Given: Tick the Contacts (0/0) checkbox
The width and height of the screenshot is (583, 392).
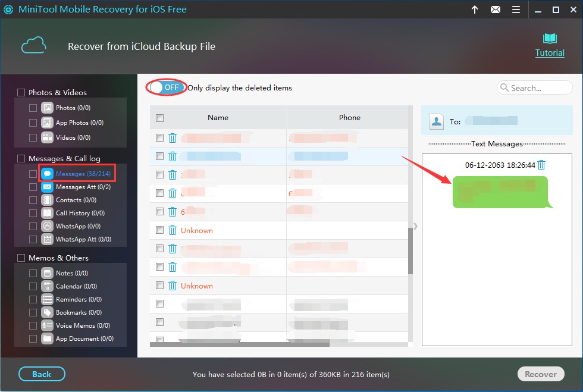Looking at the screenshot, I should pos(33,200).
